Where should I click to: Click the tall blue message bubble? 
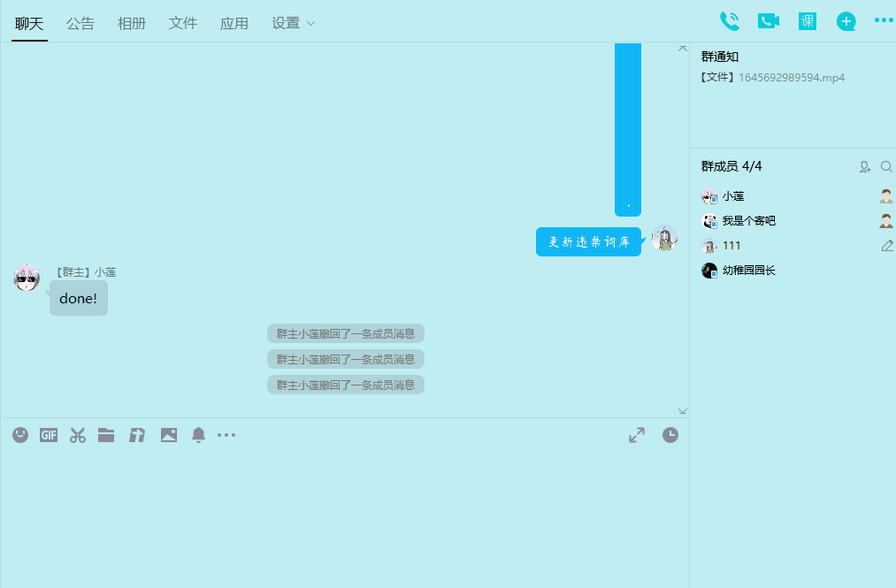tap(628, 129)
